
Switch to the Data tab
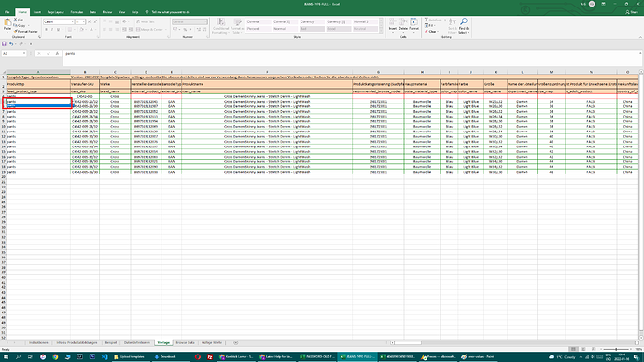coord(92,12)
